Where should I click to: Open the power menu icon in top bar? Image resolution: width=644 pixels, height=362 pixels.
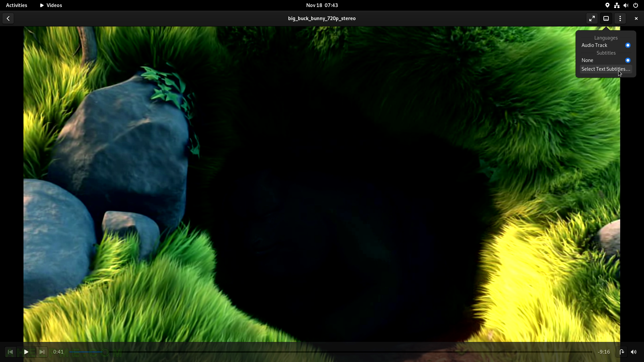coord(636,5)
